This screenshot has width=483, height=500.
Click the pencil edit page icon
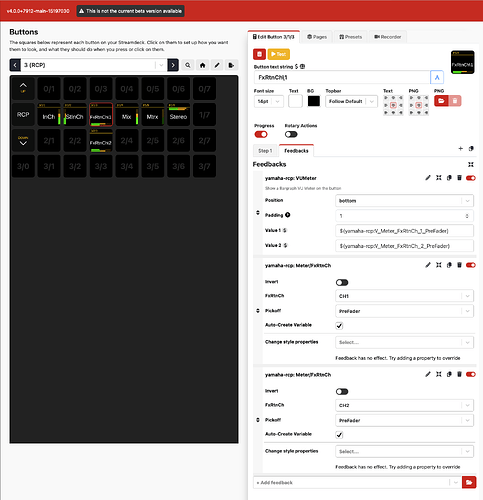click(217, 65)
